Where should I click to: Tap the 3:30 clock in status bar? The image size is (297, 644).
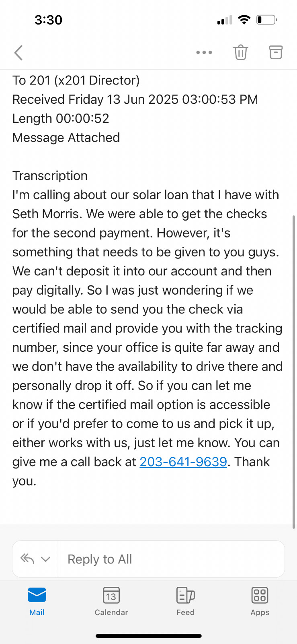click(49, 20)
